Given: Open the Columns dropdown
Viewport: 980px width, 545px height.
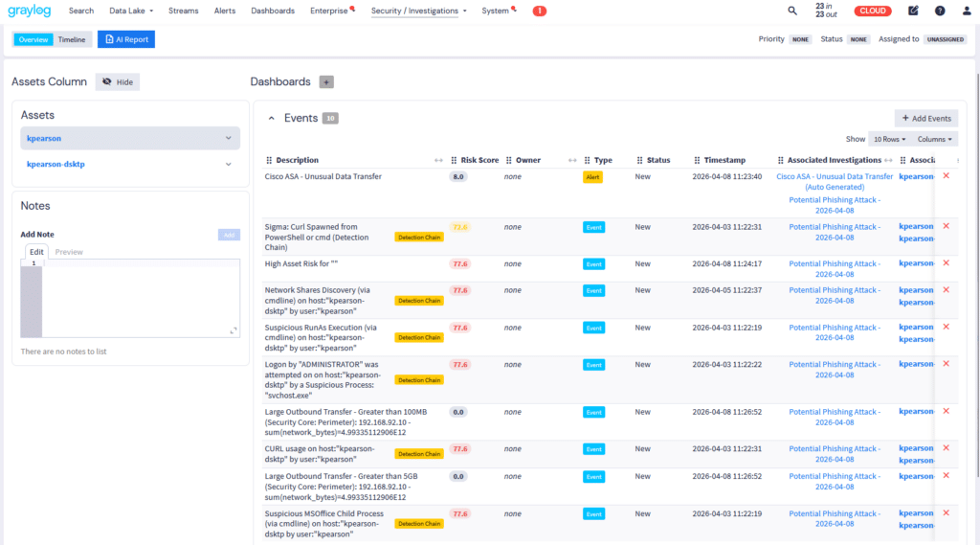Looking at the screenshot, I should (934, 139).
